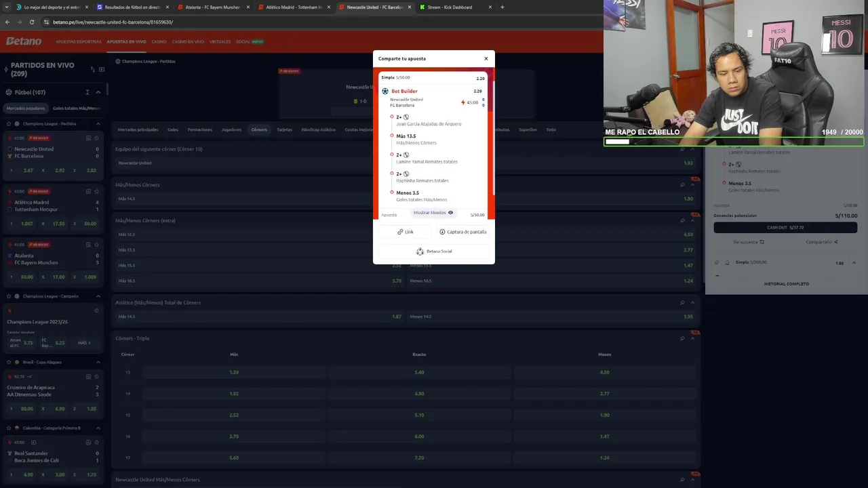Favorite the Real Santander match

(x=96, y=442)
